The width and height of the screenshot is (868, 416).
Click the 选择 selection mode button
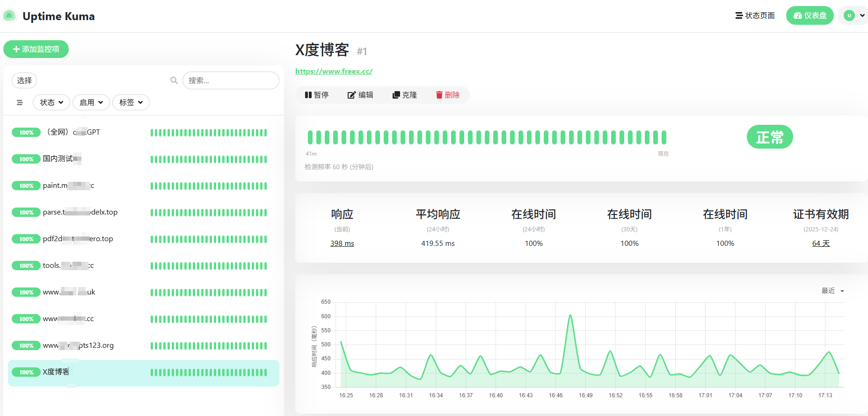[x=24, y=80]
